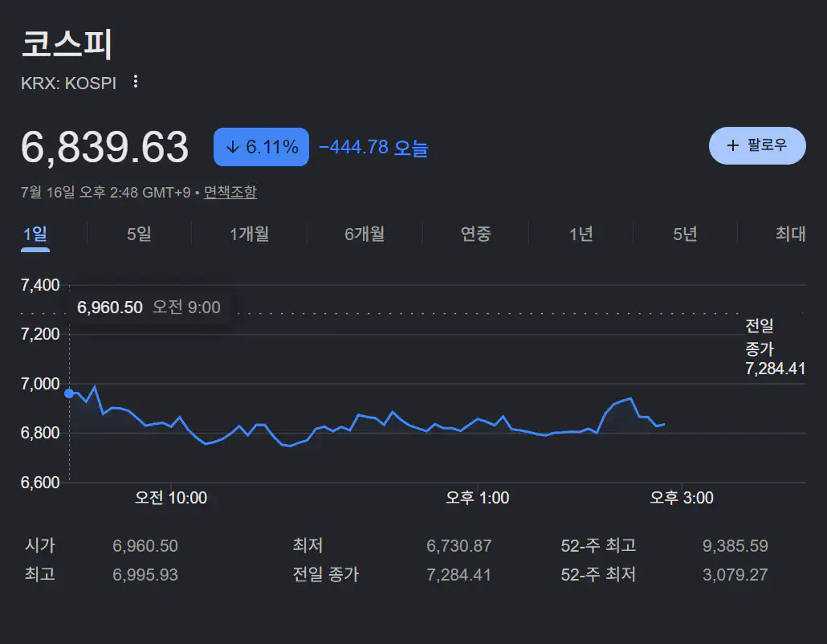Click the 7,400 y-axis label
Viewport: 827px width, 644px height.
pyautogui.click(x=40, y=285)
